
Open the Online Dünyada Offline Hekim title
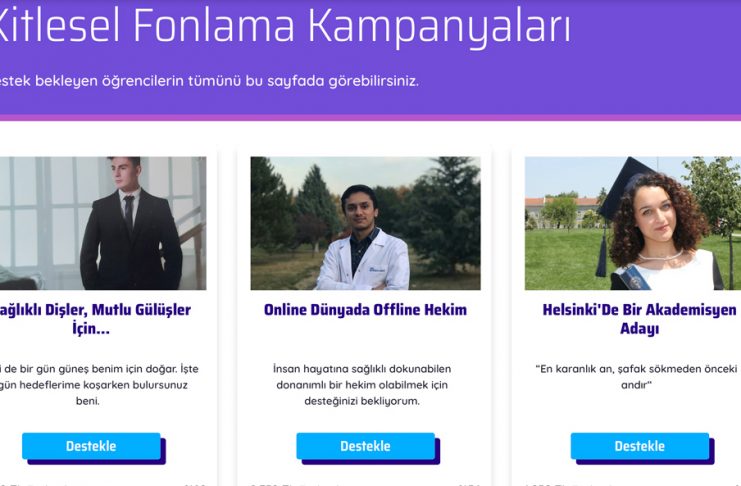(365, 310)
